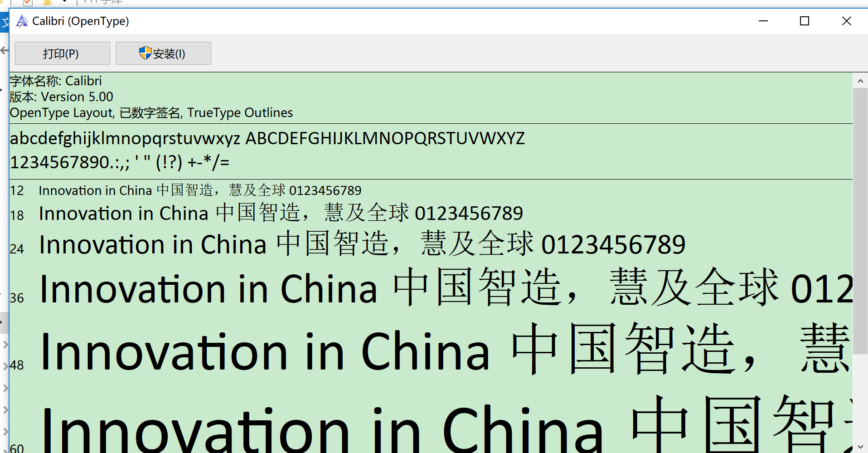Click the 'Calibri (OpenType)' window title
Screen dimensions: 868x453
tap(81, 21)
